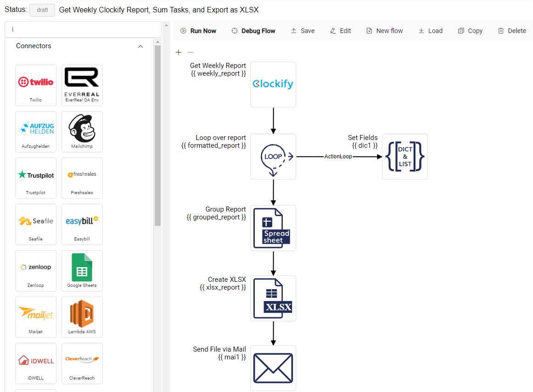Pick the Aufzughelden connector tile
Viewport: 533px width, 392px height.
(x=36, y=132)
